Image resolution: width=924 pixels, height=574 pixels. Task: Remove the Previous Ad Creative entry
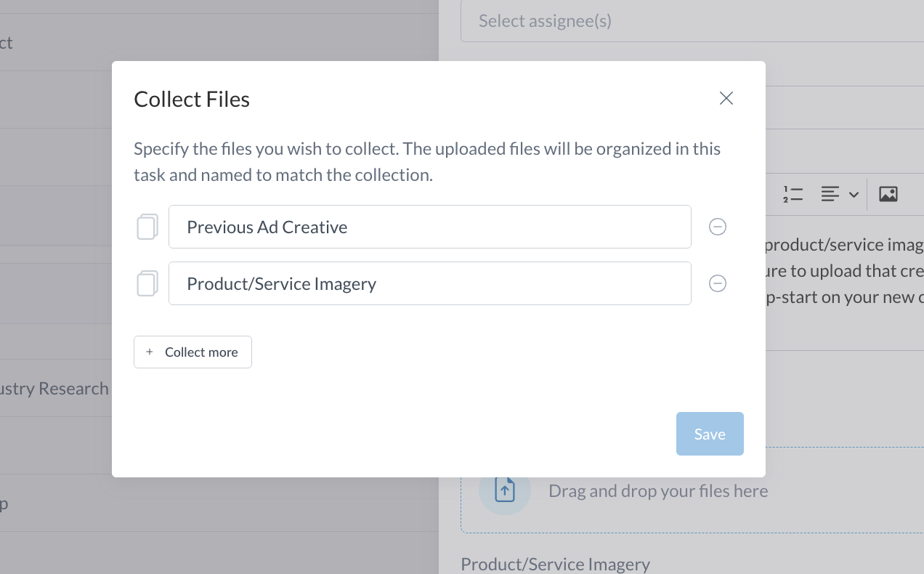pos(717,227)
